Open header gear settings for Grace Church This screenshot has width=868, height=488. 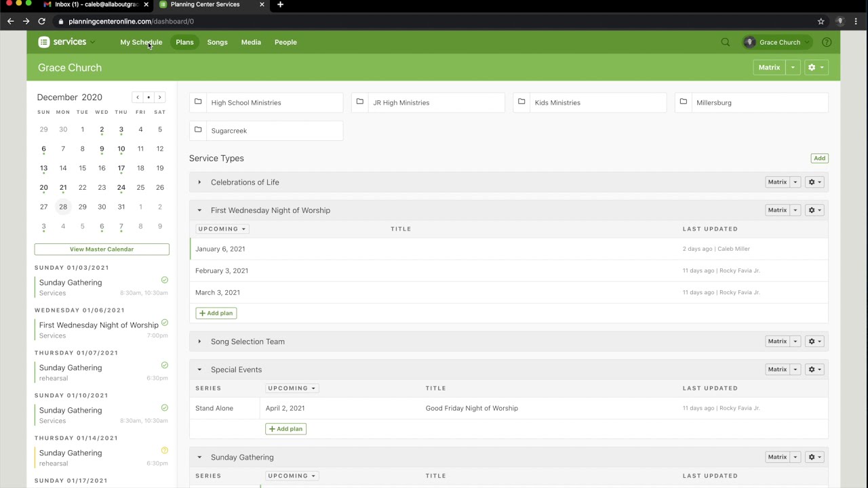tap(816, 68)
